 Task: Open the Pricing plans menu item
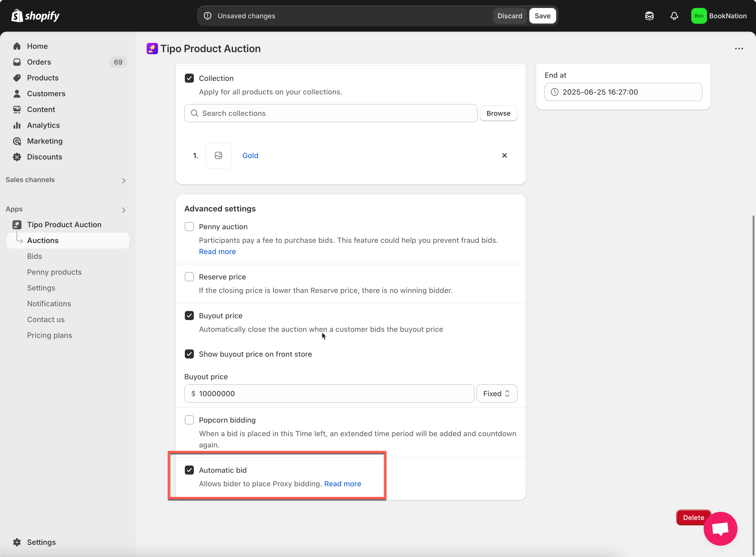pyautogui.click(x=49, y=335)
